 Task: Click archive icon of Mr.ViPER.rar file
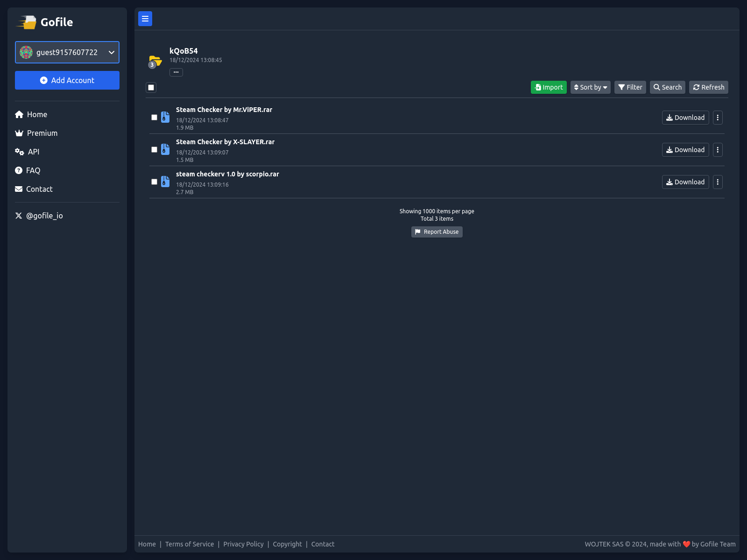[x=165, y=117]
